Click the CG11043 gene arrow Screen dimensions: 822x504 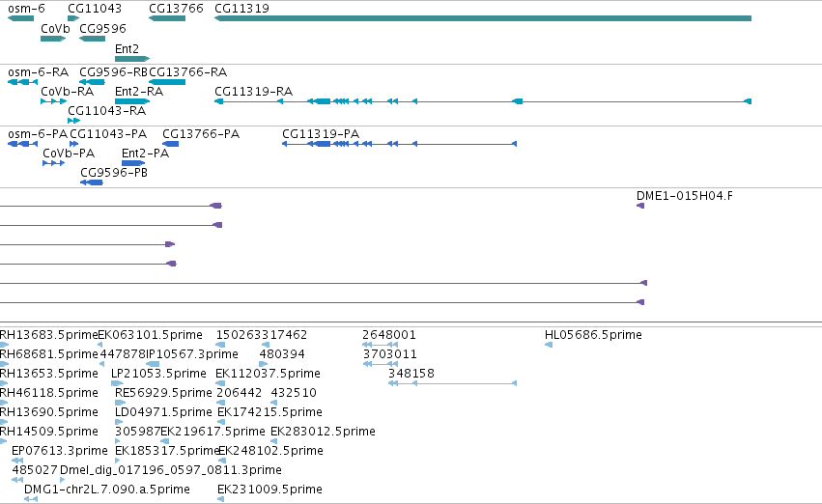click(73, 18)
